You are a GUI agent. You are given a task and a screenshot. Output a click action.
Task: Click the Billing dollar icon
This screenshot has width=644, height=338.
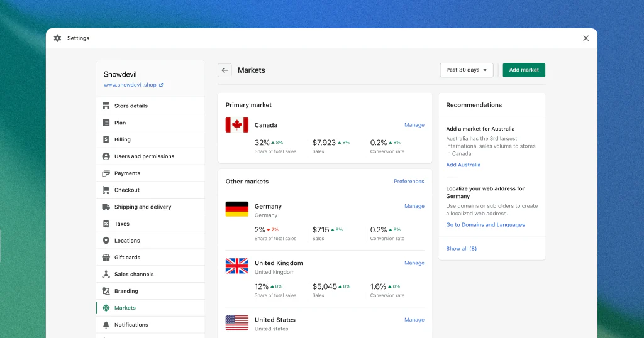coord(106,139)
